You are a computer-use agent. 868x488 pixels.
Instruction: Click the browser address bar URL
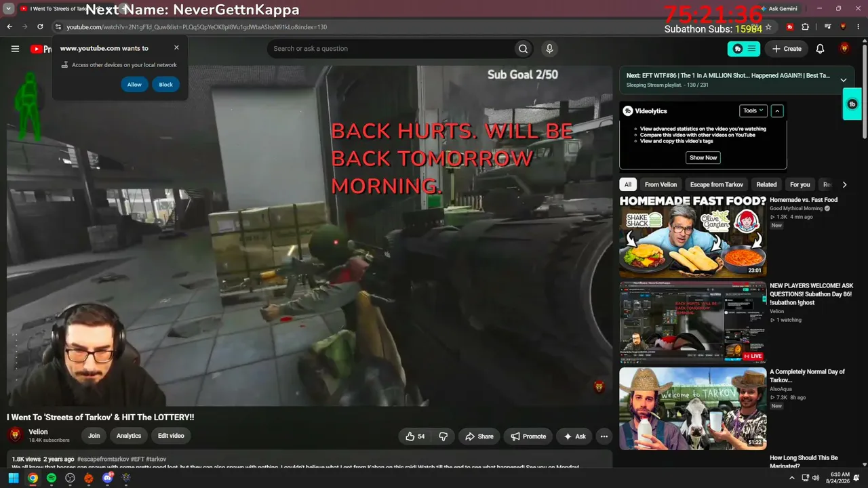197,27
